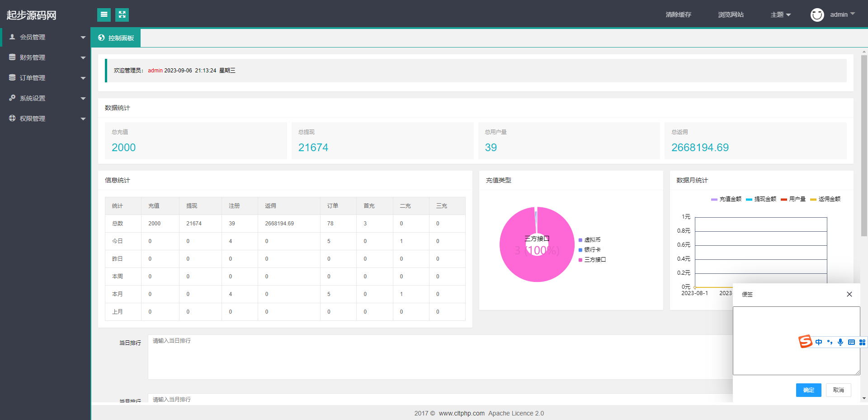Screen dimensions: 868x420
Task: Click the fullscreen expand icon
Action: click(x=122, y=14)
